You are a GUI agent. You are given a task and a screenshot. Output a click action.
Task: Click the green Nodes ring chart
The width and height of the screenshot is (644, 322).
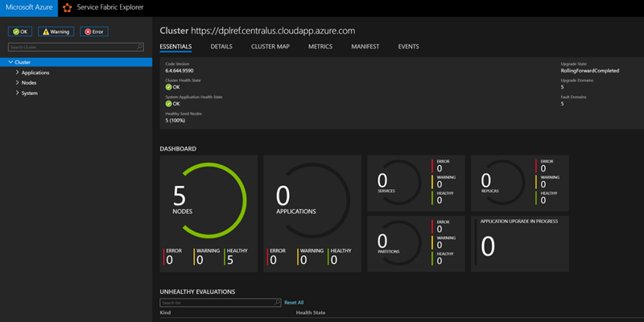[x=214, y=200]
